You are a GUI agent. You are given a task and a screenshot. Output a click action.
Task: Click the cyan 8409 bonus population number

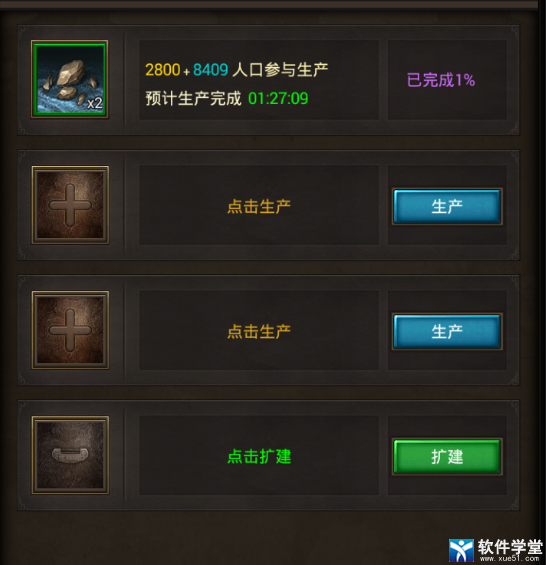tap(210, 70)
